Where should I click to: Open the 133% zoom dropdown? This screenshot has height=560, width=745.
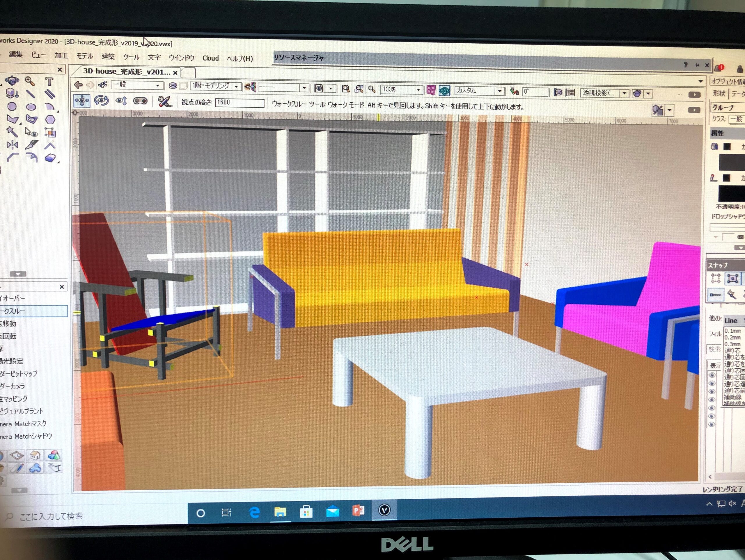coord(418,90)
